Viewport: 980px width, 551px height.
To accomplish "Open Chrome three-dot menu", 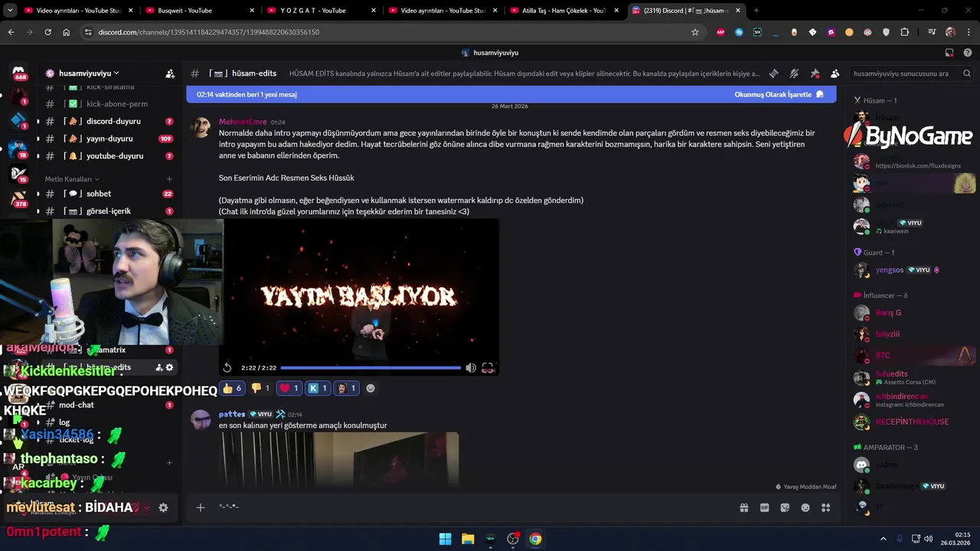I will (x=967, y=32).
